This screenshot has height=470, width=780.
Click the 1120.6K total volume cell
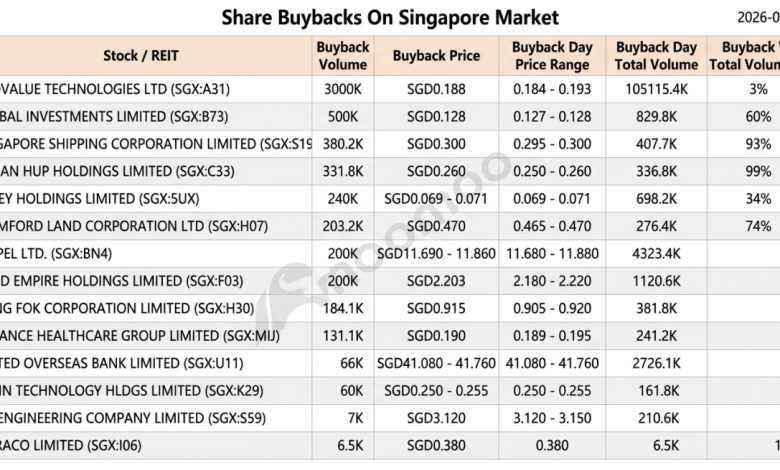click(x=656, y=281)
